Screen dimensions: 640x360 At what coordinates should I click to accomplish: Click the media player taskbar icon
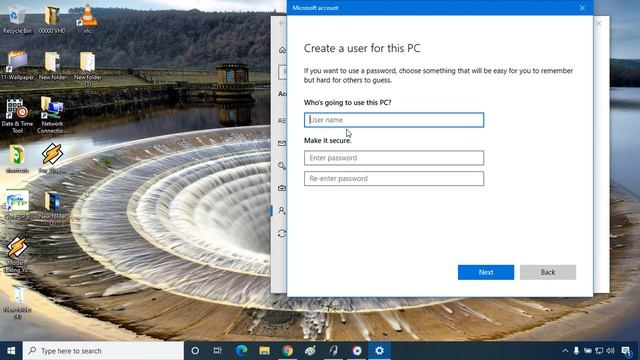pyautogui.click(x=357, y=351)
